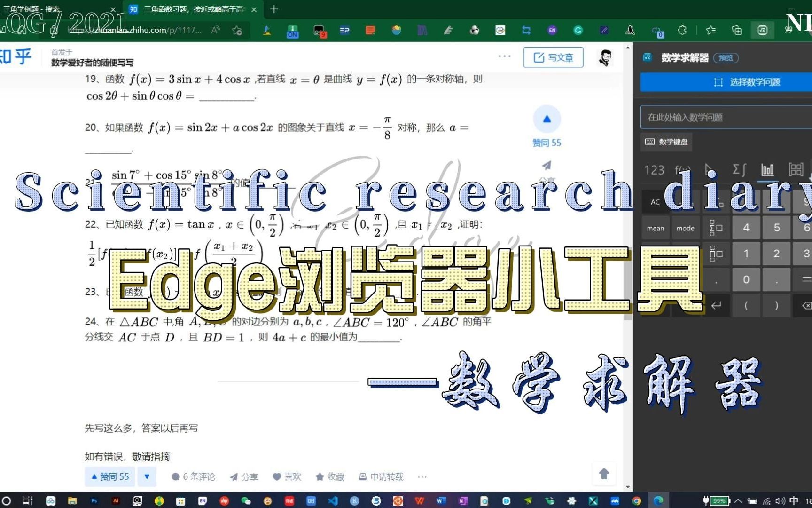Open a new browser tab with plus button
The width and height of the screenshot is (812, 508).
274,9
